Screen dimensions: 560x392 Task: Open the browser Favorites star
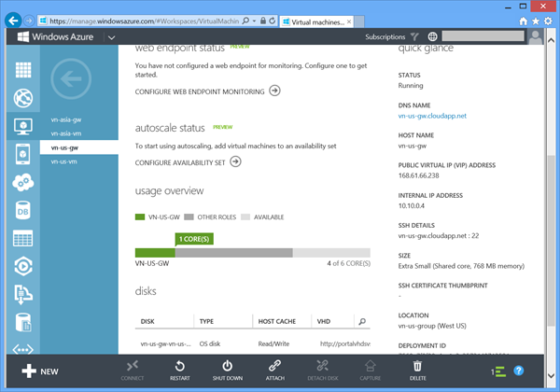coord(536,21)
